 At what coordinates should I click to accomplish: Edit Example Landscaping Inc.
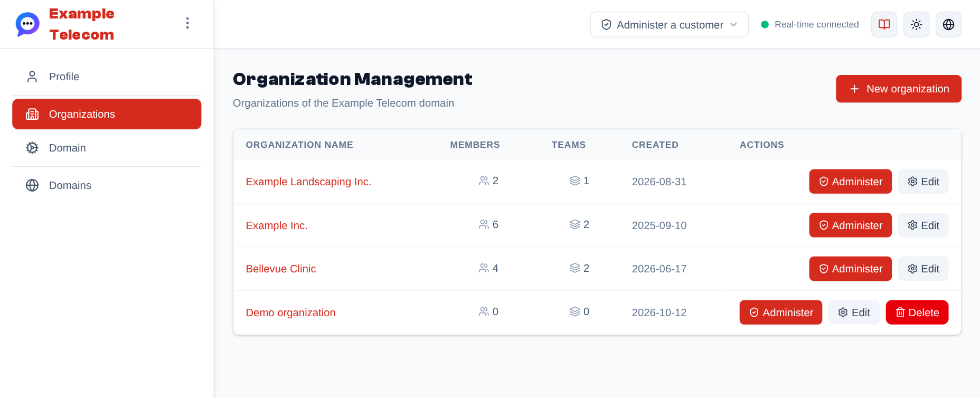(x=923, y=182)
